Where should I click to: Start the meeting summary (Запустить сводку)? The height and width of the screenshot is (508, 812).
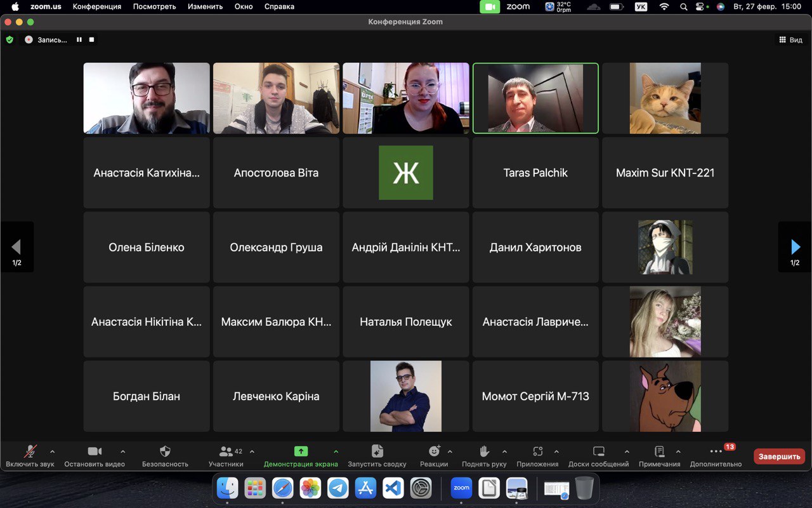(x=377, y=451)
